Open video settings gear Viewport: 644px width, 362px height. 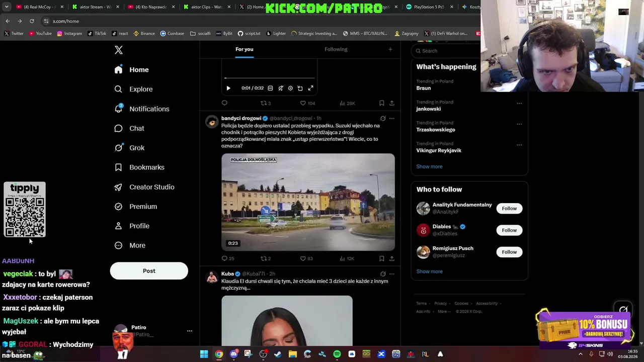pos(290,88)
